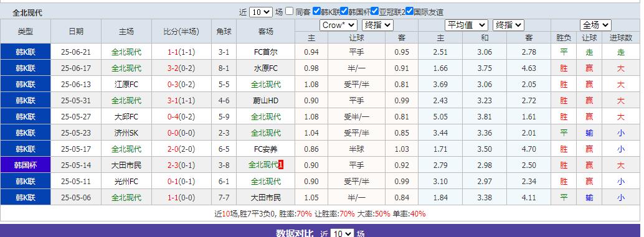Disable the 亚冠联2 checkbox
The height and width of the screenshot is (237, 644).
(x=374, y=11)
